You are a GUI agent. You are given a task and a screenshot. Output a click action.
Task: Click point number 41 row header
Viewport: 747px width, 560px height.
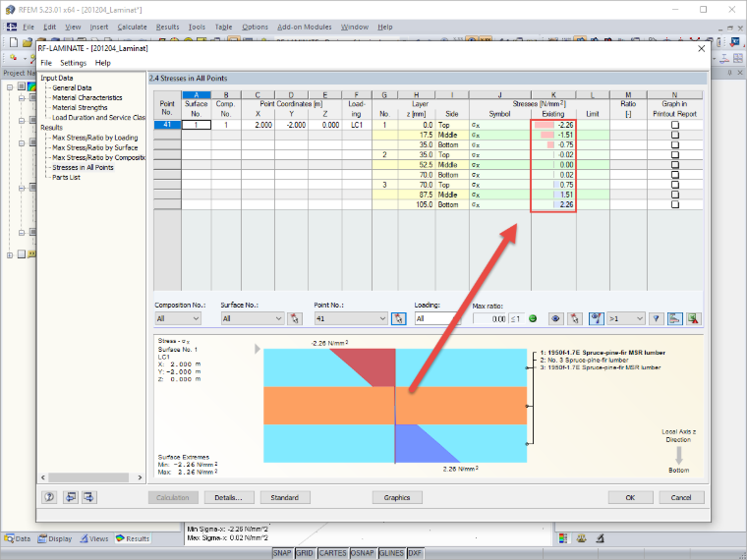click(167, 125)
